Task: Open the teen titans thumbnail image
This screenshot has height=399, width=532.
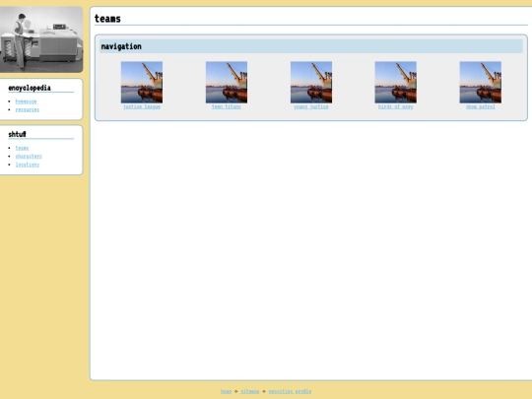Action: pyautogui.click(x=227, y=83)
